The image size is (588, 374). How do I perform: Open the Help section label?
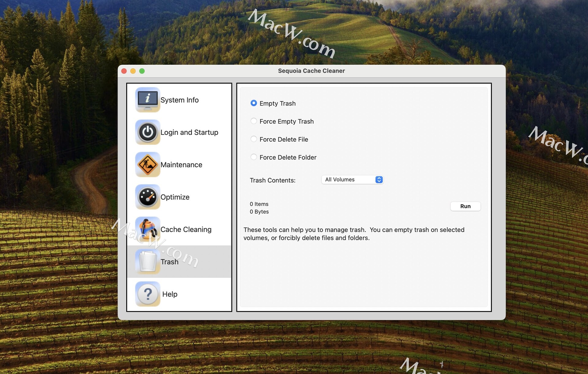pyautogui.click(x=170, y=294)
